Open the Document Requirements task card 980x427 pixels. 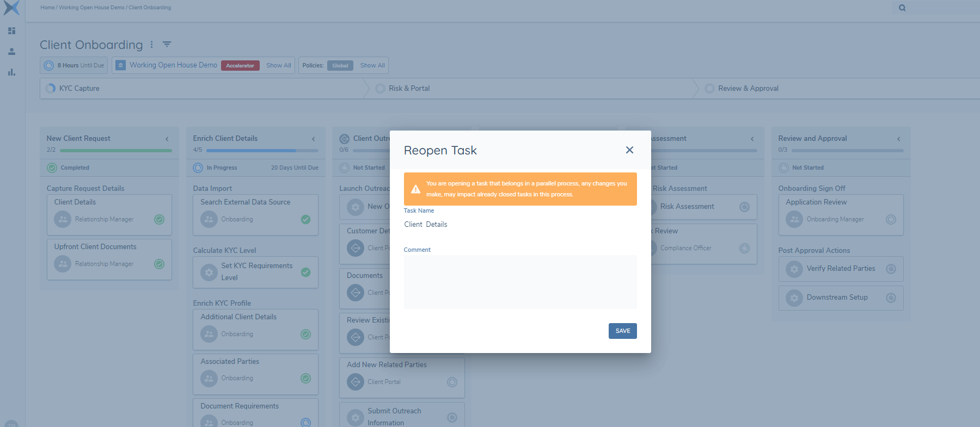(x=255, y=413)
